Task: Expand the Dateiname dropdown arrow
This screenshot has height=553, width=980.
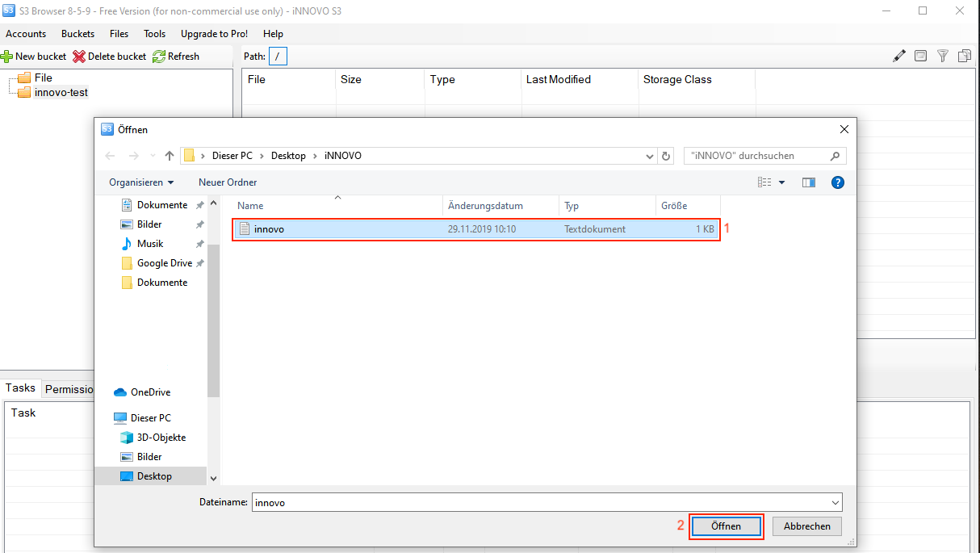Action: 836,502
